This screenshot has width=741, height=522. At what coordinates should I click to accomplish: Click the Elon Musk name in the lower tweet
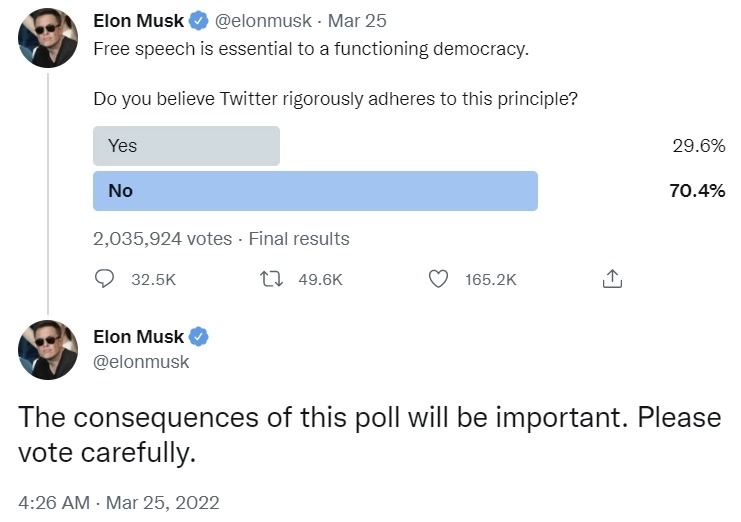pyautogui.click(x=138, y=337)
